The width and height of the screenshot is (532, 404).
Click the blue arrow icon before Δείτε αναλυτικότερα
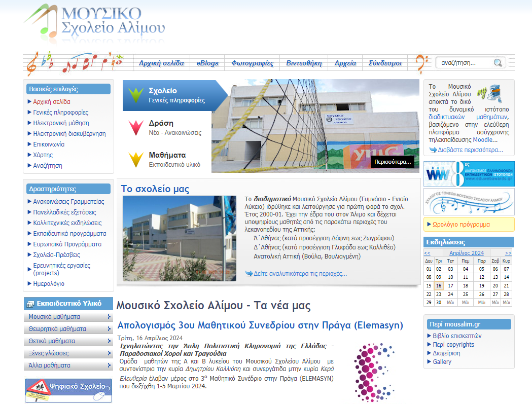coord(249,273)
